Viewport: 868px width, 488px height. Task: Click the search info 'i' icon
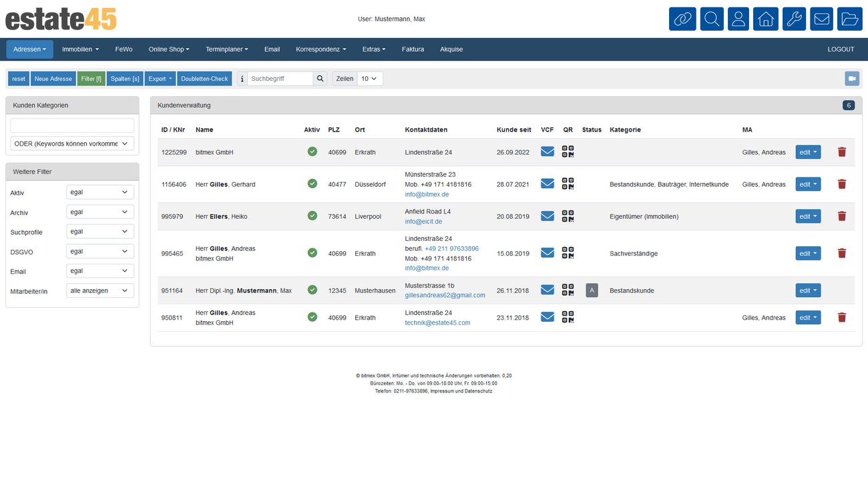[x=242, y=79]
